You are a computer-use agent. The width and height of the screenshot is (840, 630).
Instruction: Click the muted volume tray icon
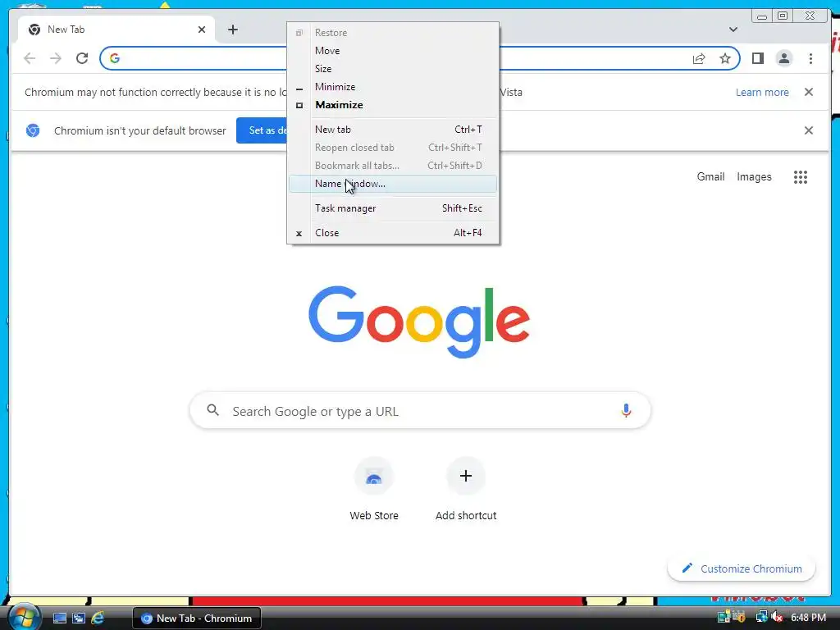pyautogui.click(x=776, y=618)
